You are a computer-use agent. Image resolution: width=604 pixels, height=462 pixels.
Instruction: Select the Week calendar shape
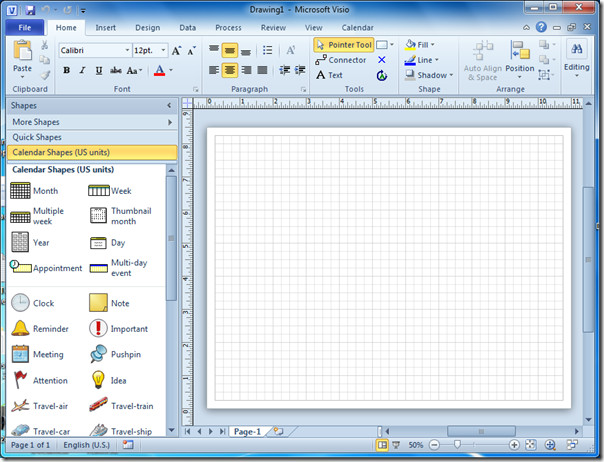point(110,191)
